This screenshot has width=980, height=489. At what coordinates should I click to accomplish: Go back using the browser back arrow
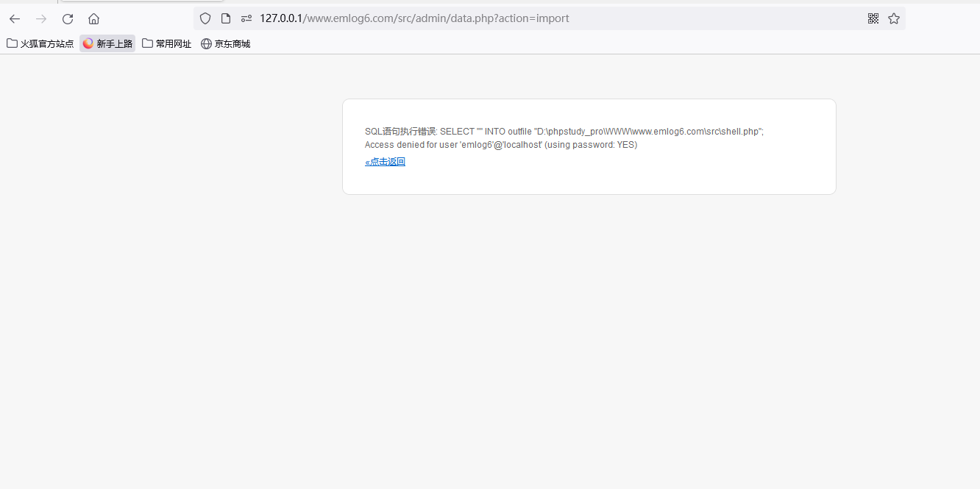click(15, 18)
